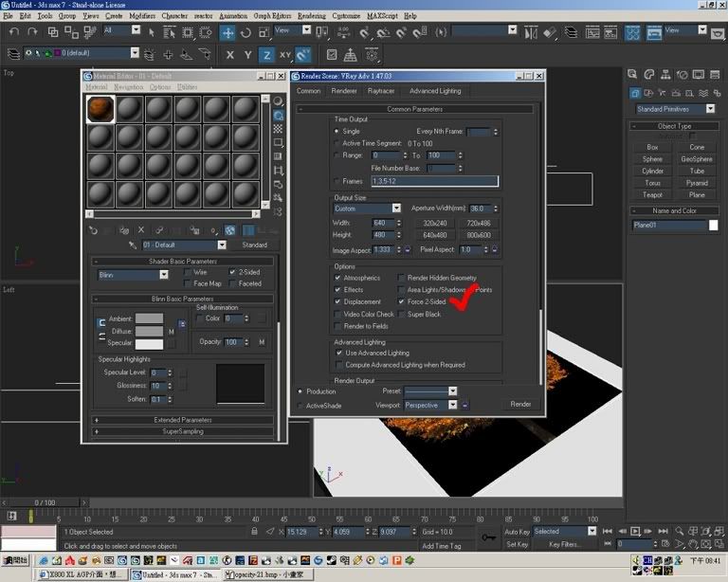This screenshot has height=582, width=728.
Task: Click the material type Standard button
Action: click(254, 245)
